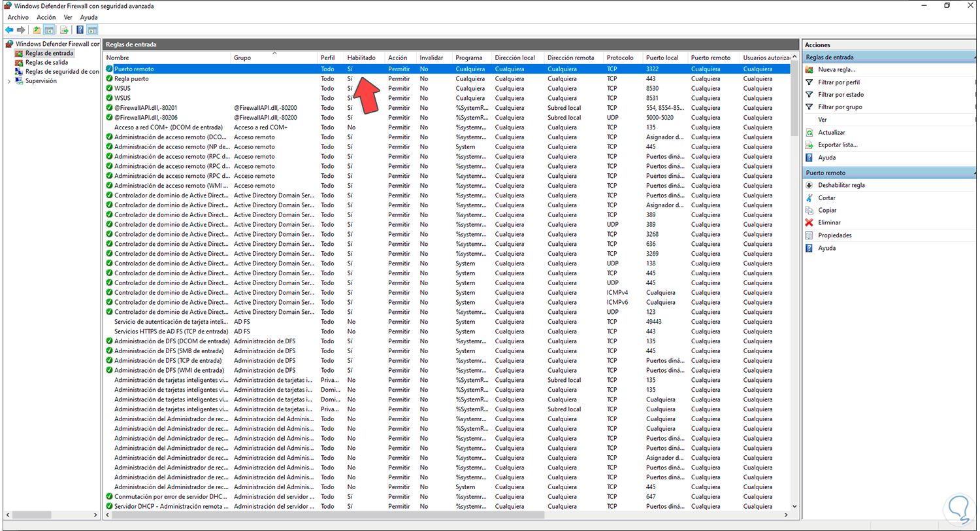Open Propiedades of Puerto remoto rule
The width and height of the screenshot is (980, 531).
834,235
